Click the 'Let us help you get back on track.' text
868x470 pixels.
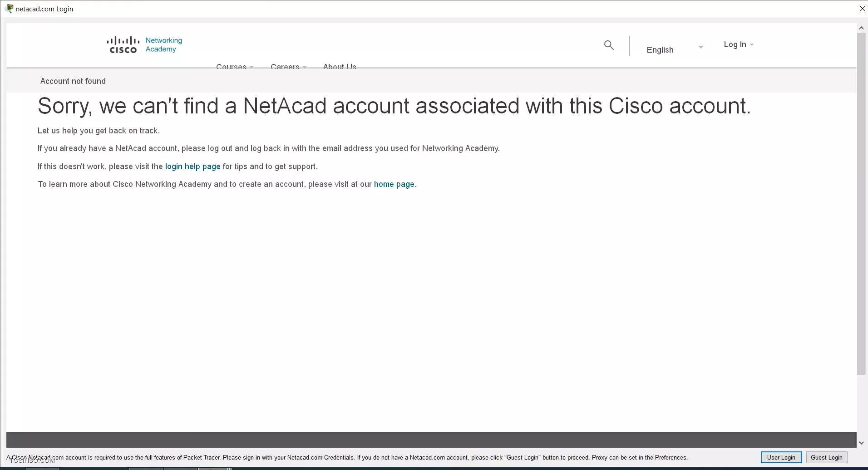pos(99,131)
